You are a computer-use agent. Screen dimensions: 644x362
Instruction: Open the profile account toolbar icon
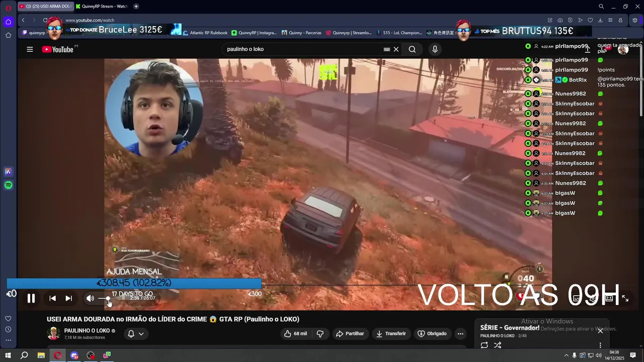tap(620, 20)
